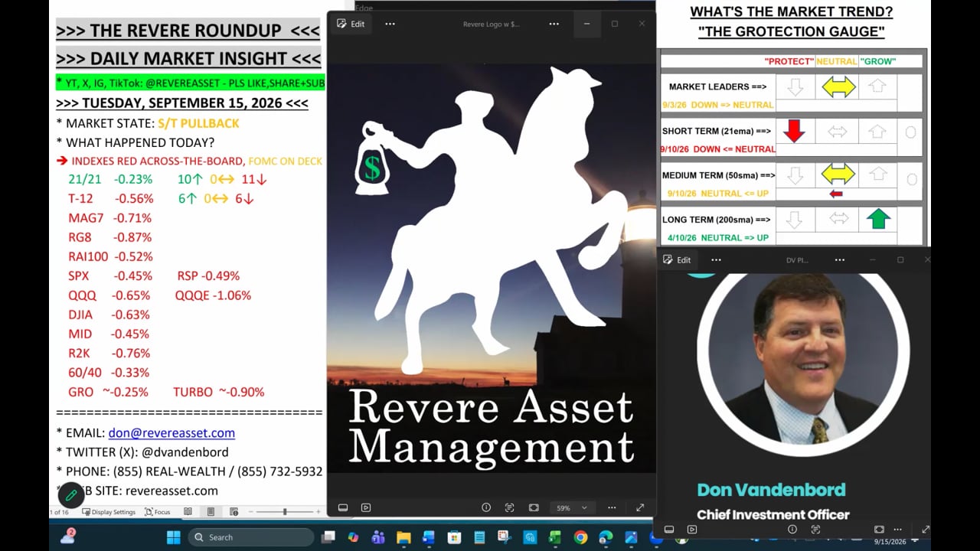Open Display Settings in Word status bar
Screen dimensions: 980x551
[x=109, y=512]
